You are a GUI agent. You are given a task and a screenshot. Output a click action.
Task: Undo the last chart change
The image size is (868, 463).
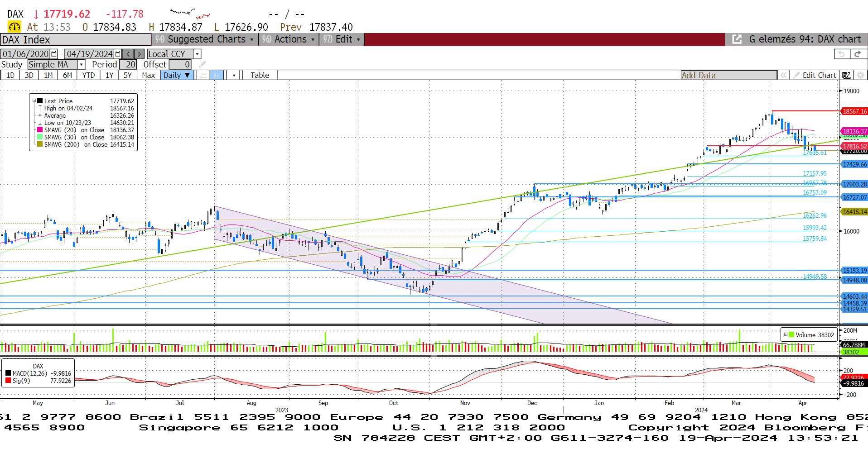coord(842,54)
